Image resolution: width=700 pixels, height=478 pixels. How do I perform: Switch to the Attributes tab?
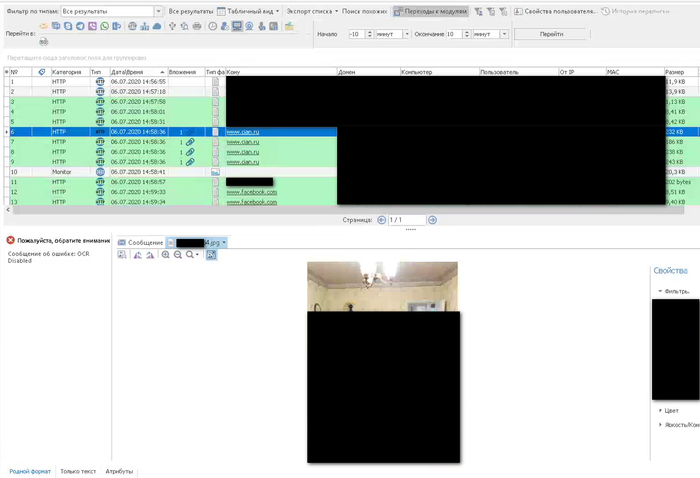[x=119, y=471]
